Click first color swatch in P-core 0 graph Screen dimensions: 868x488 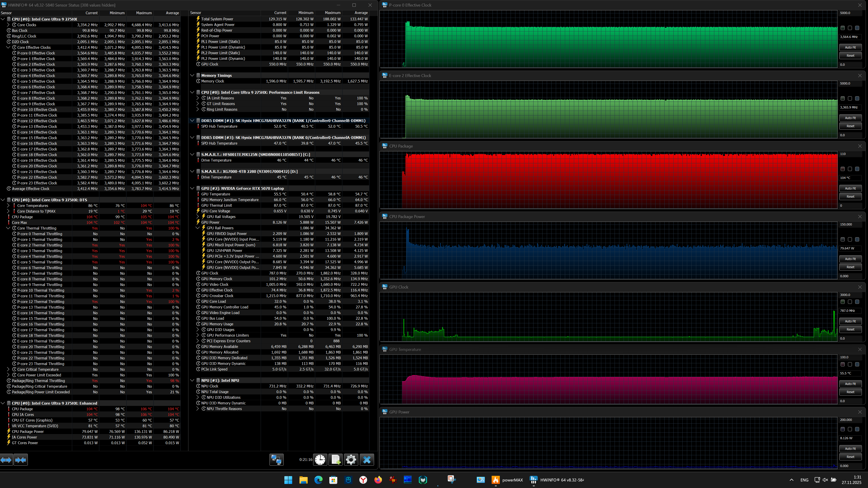(842, 28)
